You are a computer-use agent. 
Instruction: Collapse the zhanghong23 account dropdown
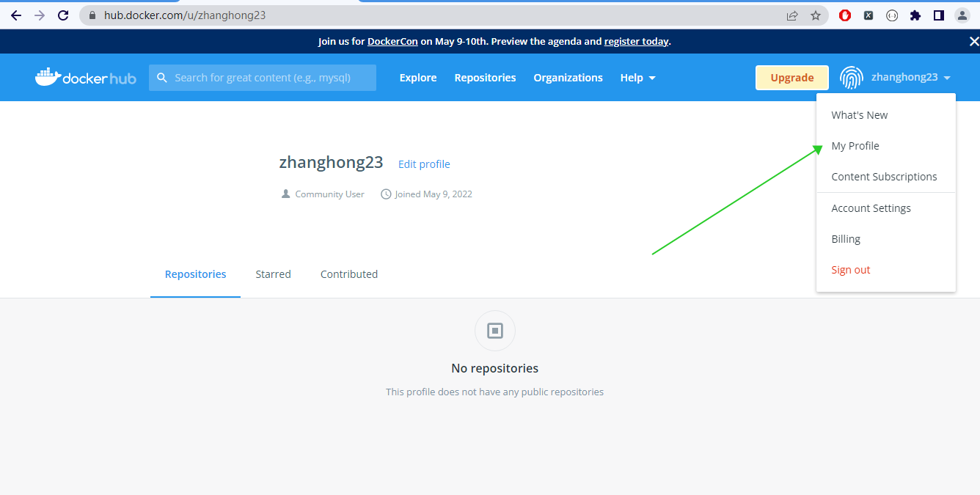click(911, 78)
